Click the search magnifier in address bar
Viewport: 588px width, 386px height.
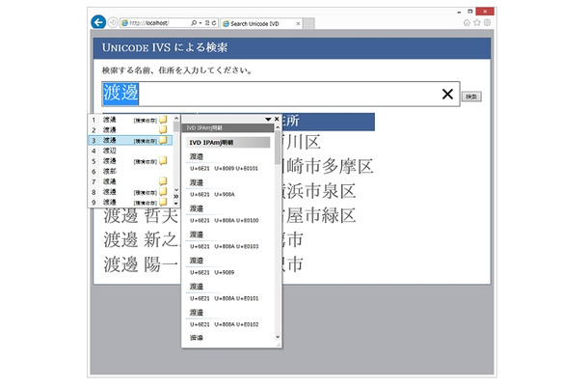(x=194, y=23)
